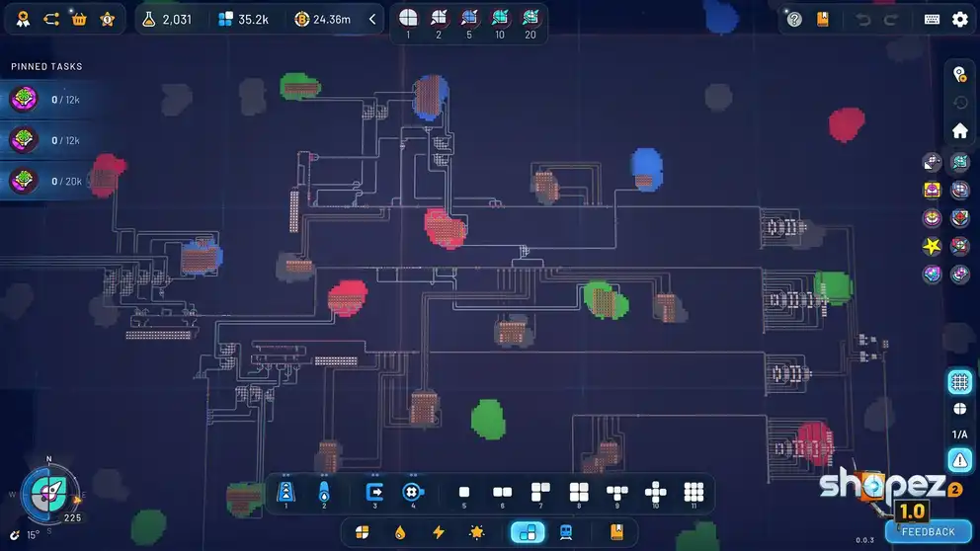980x551 pixels.
Task: Toggle the warning alerts indicator
Action: tap(959, 459)
